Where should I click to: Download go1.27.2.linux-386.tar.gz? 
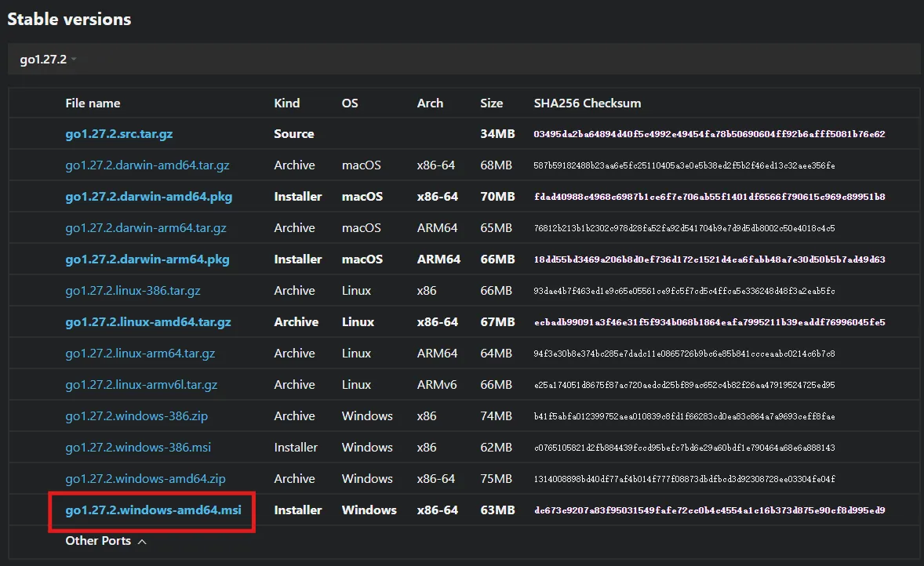pyautogui.click(x=133, y=290)
